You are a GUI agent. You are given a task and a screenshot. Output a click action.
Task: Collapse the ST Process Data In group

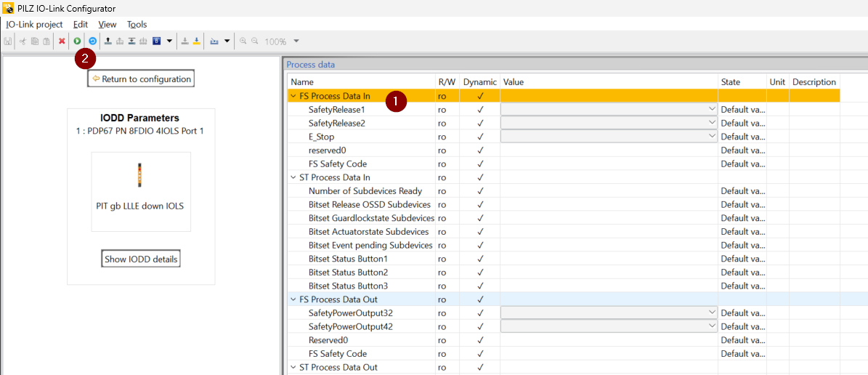pyautogui.click(x=293, y=178)
